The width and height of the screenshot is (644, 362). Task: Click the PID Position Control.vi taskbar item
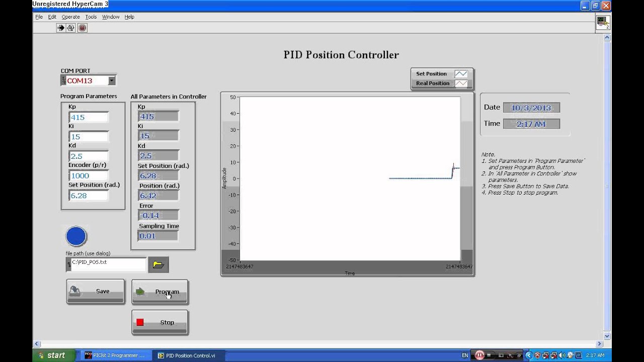coord(189,355)
